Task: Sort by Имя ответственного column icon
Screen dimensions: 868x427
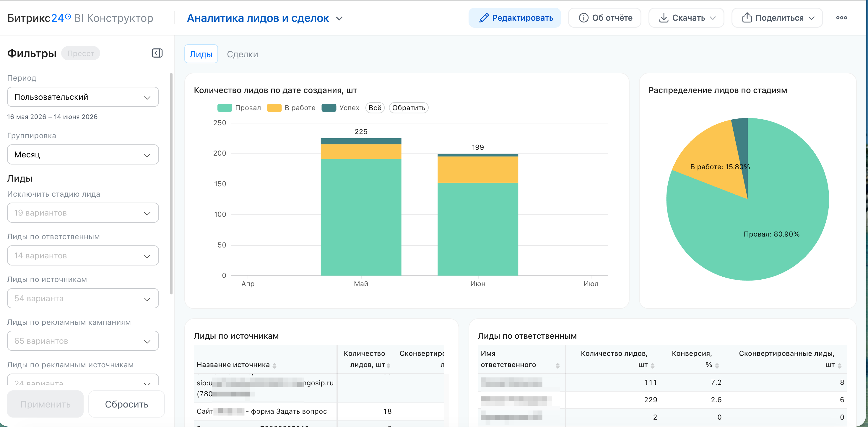Action: [x=558, y=365]
